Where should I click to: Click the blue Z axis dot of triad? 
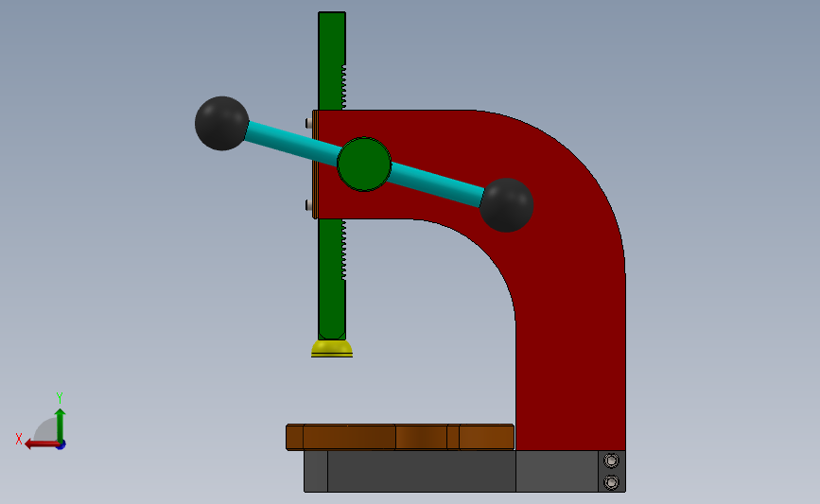tap(61, 445)
